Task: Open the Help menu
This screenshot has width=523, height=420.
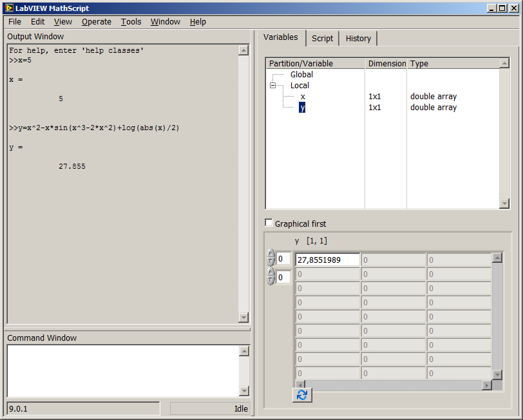Action: 198,22
